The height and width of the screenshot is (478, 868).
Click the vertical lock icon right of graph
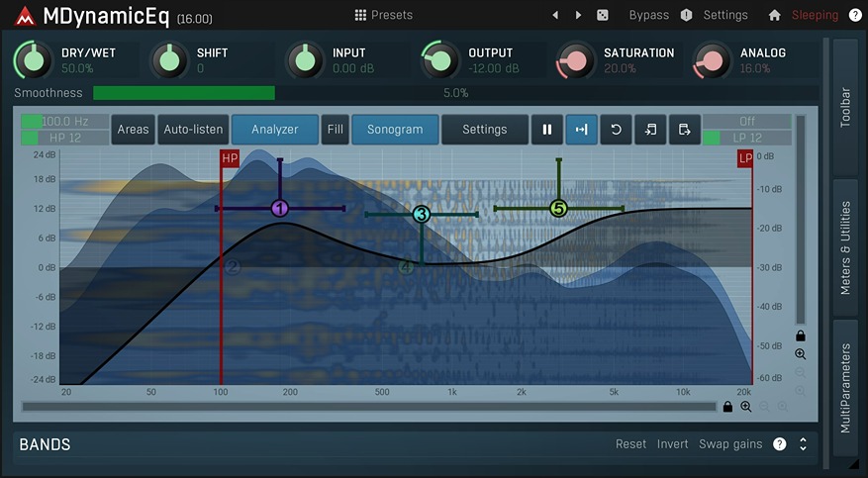tap(800, 336)
